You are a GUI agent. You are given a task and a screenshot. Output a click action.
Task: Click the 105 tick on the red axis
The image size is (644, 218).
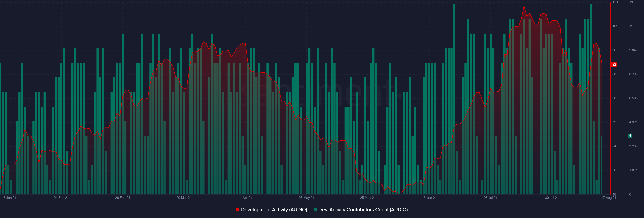(615, 26)
